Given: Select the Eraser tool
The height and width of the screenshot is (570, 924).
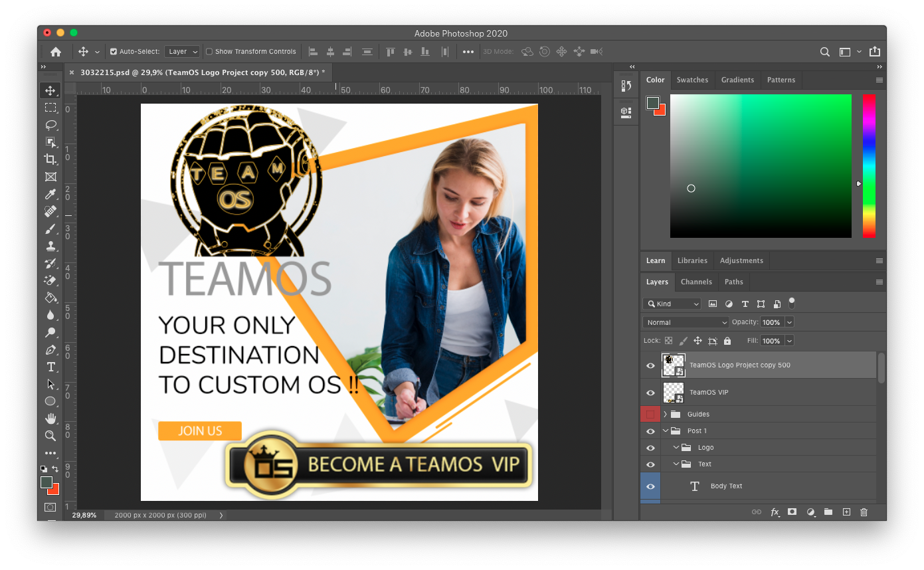Looking at the screenshot, I should coord(50,280).
